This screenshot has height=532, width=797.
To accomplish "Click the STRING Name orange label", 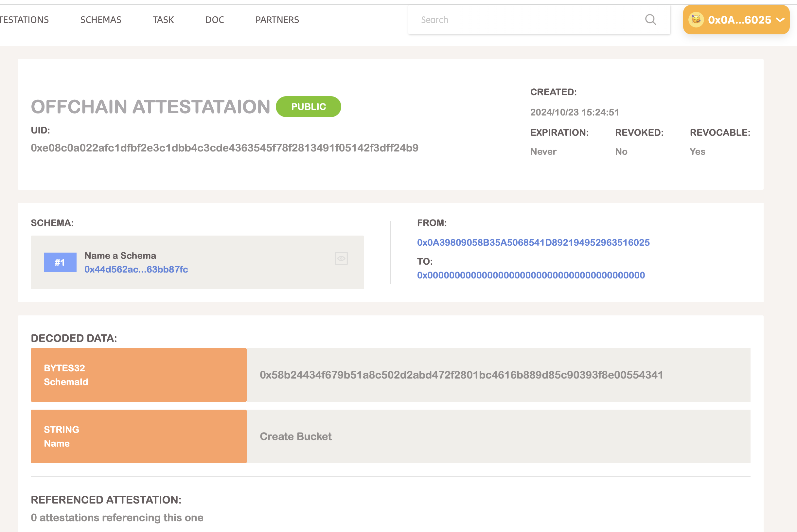I will [x=138, y=436].
